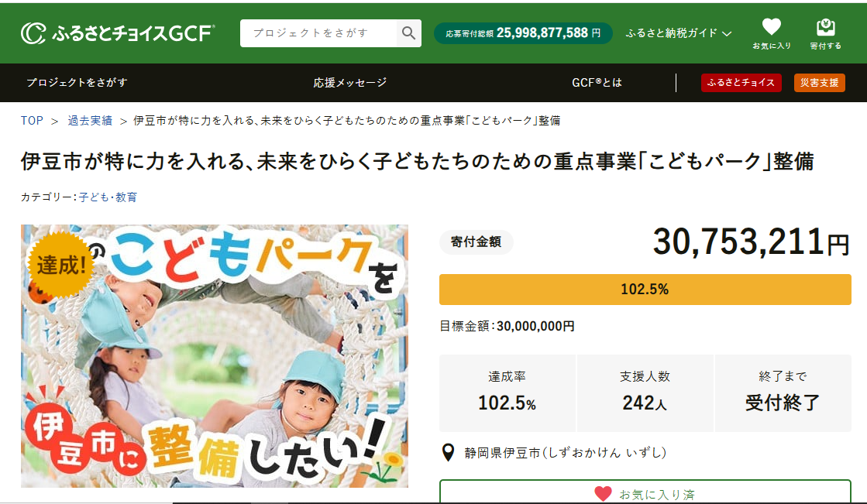Select 応援メッセージ in the navigation bar

[349, 82]
